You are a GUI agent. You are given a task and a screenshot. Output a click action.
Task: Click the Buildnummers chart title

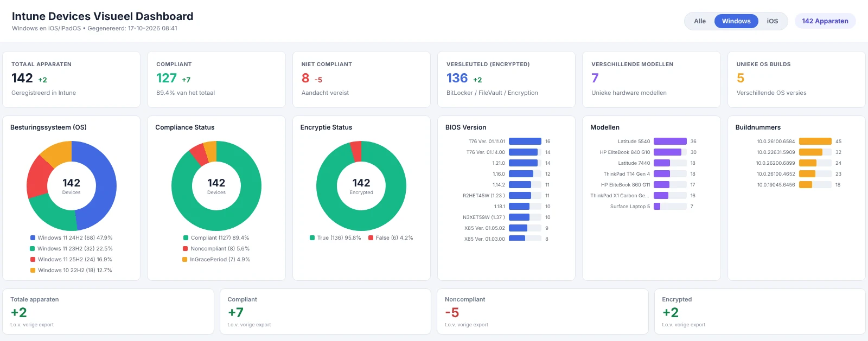tap(758, 127)
